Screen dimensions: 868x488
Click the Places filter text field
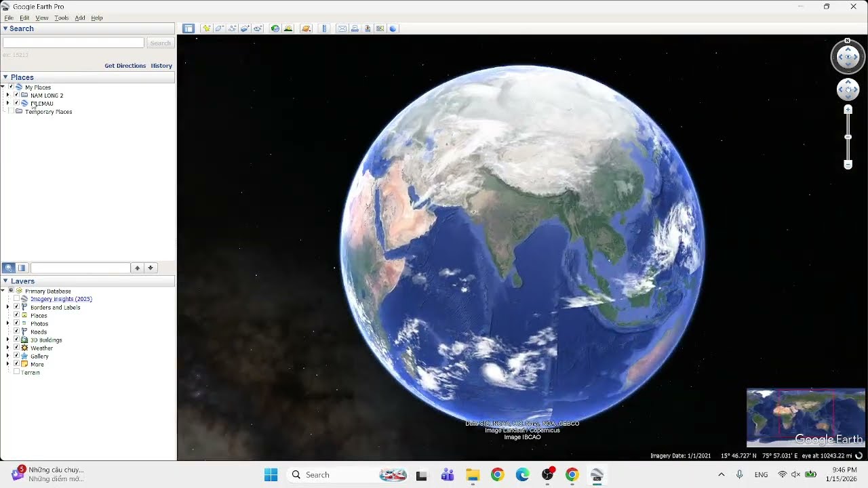click(80, 268)
